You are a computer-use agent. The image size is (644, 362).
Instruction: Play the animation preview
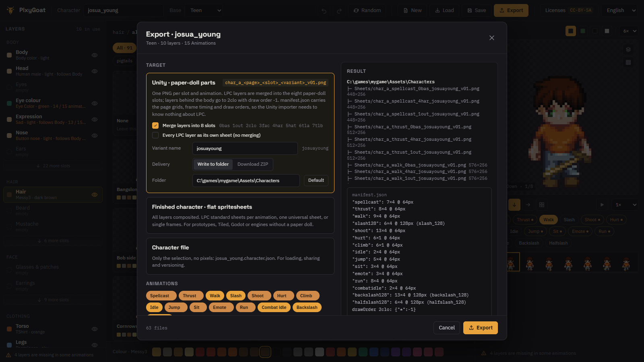pos(602,205)
